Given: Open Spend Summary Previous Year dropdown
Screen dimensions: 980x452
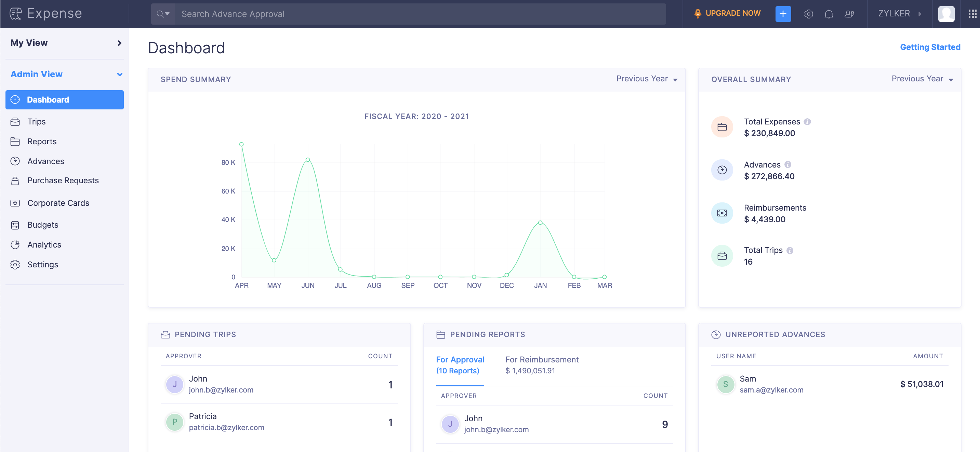Looking at the screenshot, I should coord(647,79).
